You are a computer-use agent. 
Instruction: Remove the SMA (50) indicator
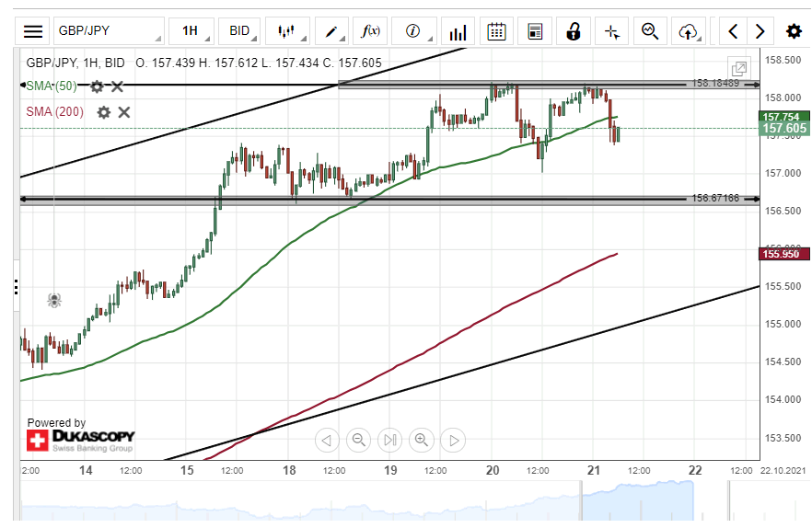(x=118, y=86)
